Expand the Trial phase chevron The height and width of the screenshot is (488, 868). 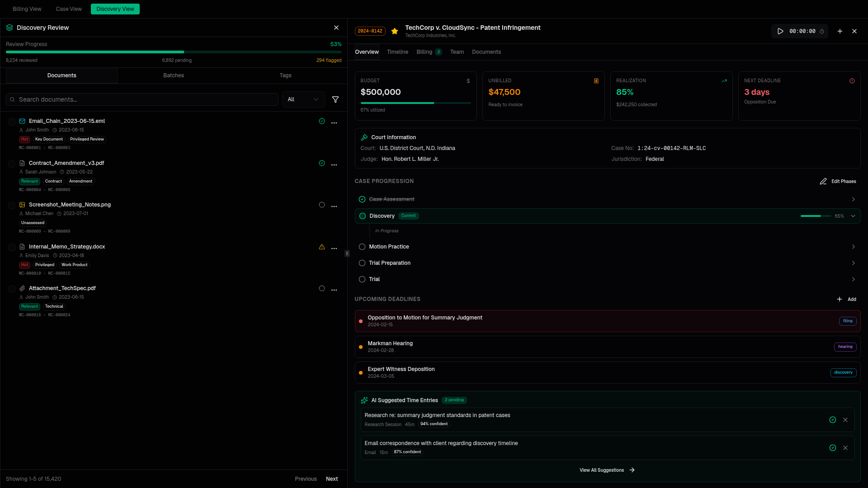click(x=854, y=279)
